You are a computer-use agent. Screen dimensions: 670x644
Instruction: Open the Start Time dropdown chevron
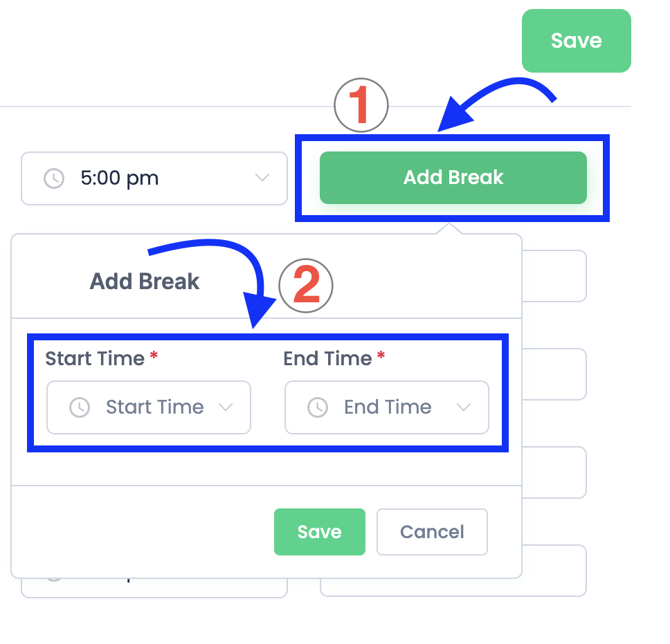pos(226,407)
